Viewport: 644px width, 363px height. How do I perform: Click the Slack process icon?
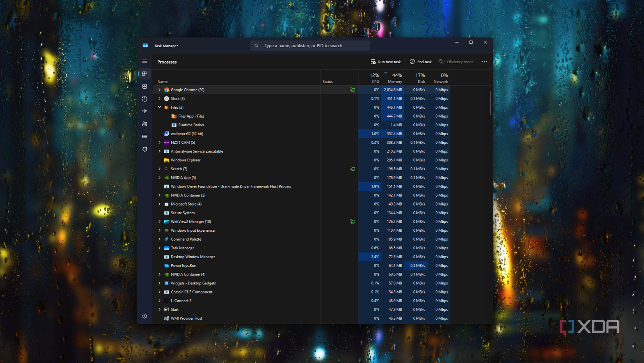[x=167, y=98]
